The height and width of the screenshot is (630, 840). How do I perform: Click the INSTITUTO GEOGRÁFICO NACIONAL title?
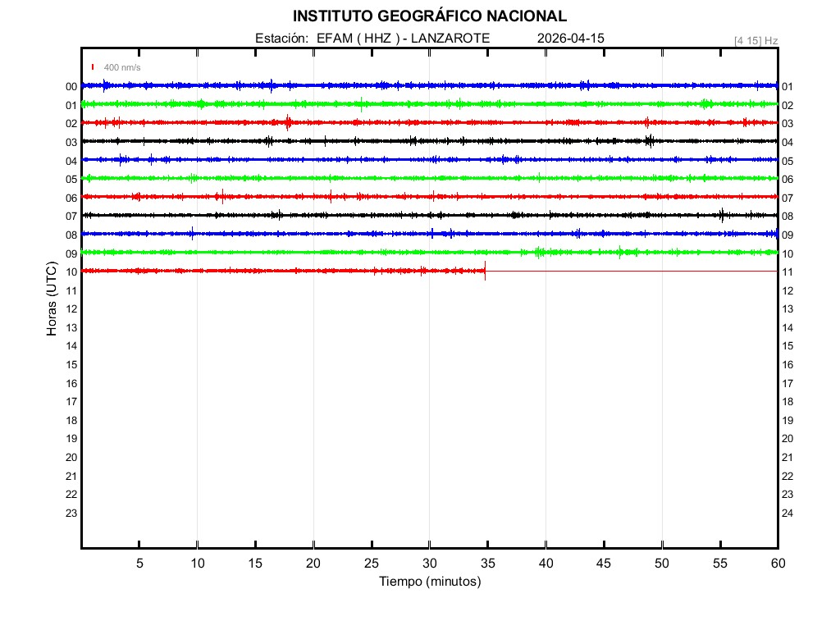pos(429,16)
